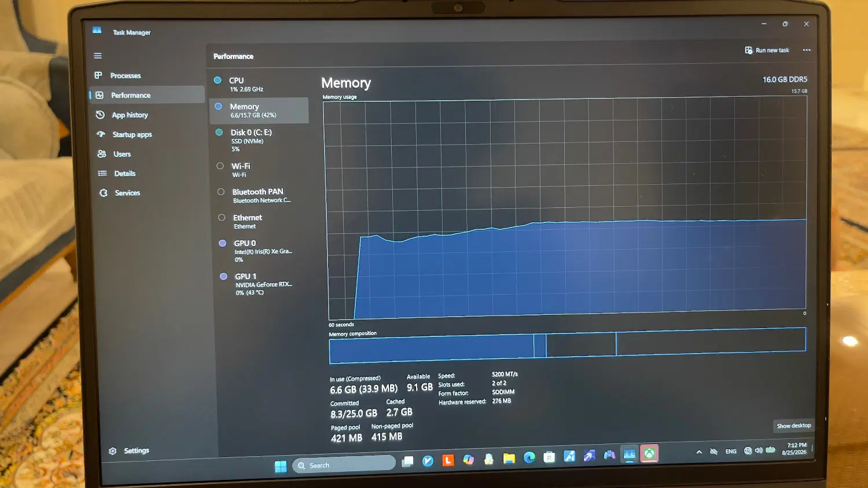Click the Task Manager taskbar icon
This screenshot has height=488, width=868.
point(630,454)
